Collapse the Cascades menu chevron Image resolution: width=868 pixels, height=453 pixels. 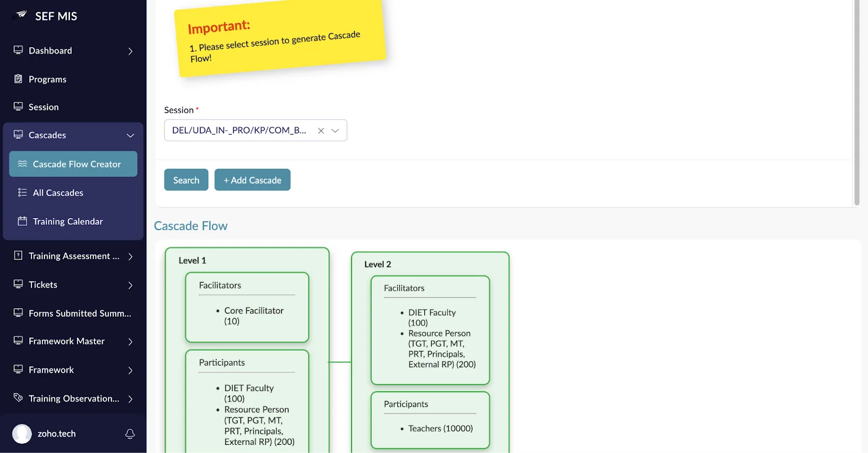130,135
